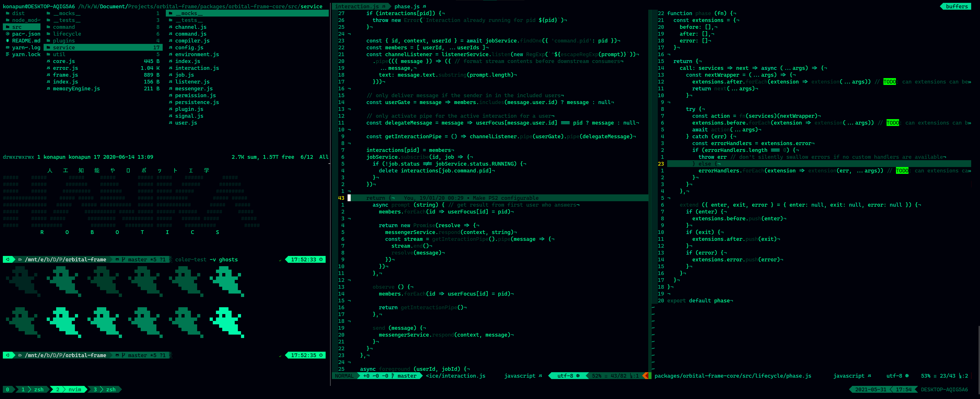This screenshot has height=399, width=980.
Task: Click the OS logo icon on the 17:52:35 prompt
Action: pyautogui.click(x=8, y=355)
